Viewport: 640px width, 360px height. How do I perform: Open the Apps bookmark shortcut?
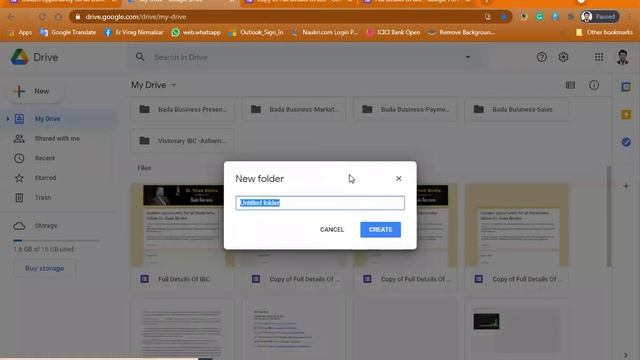pyautogui.click(x=20, y=32)
